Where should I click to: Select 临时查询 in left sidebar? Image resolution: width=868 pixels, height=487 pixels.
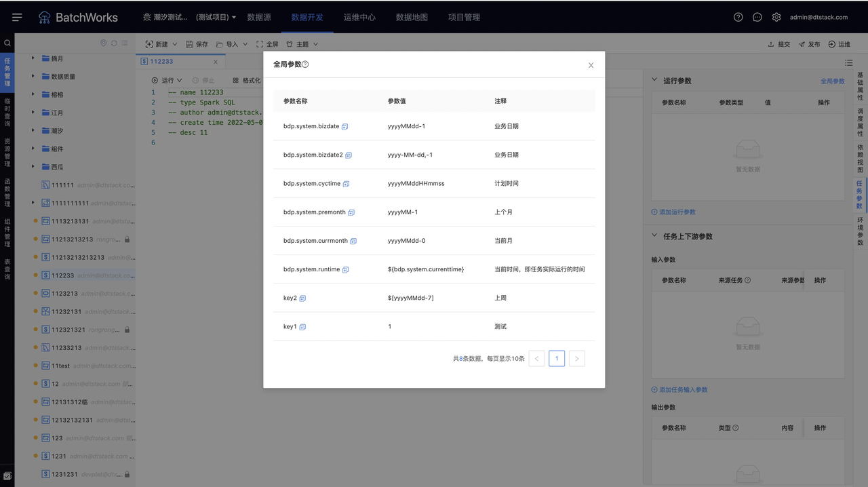pos(7,113)
